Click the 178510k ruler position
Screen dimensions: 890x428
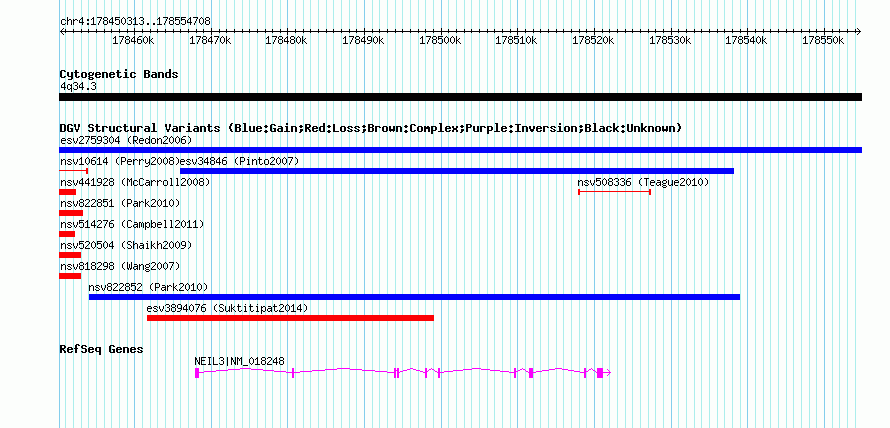pyautogui.click(x=517, y=41)
